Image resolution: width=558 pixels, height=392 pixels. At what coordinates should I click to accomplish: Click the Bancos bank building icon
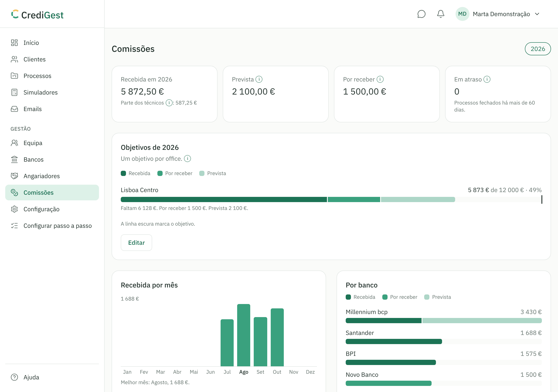(x=14, y=159)
